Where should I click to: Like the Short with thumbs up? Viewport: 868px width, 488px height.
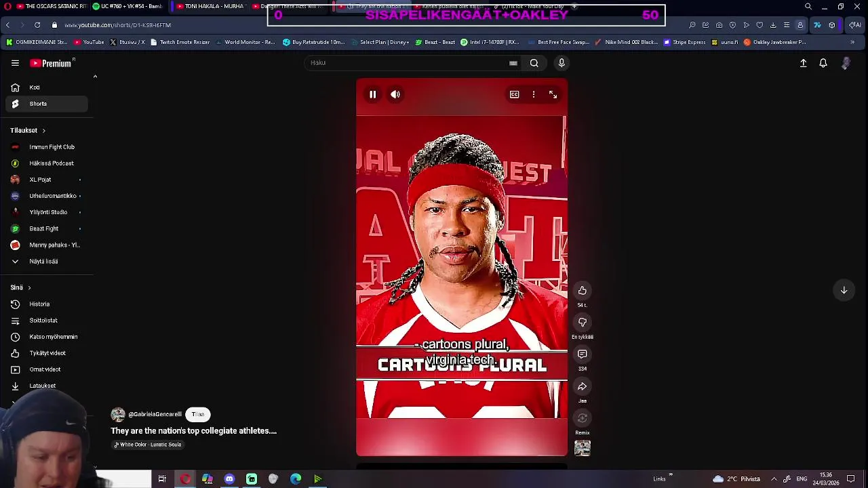583,290
